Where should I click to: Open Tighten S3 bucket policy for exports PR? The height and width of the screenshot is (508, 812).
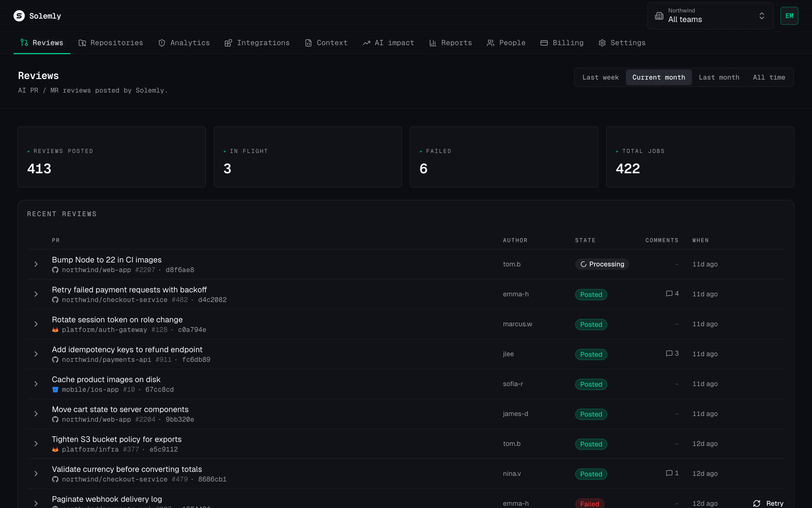(116, 439)
